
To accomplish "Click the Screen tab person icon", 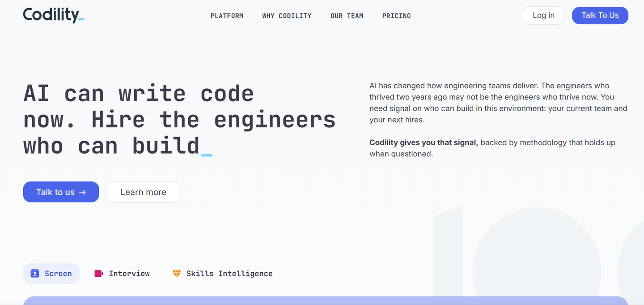I will (35, 274).
